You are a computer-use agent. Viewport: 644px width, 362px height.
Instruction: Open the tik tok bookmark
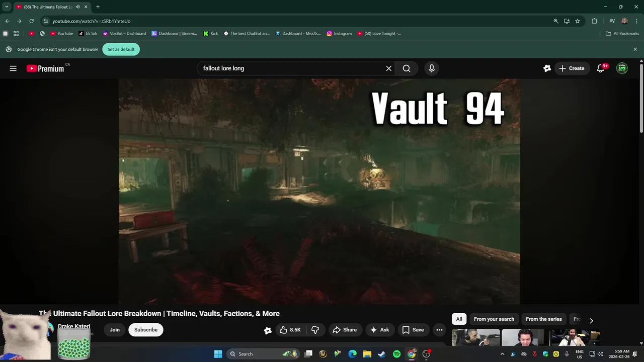88,34
